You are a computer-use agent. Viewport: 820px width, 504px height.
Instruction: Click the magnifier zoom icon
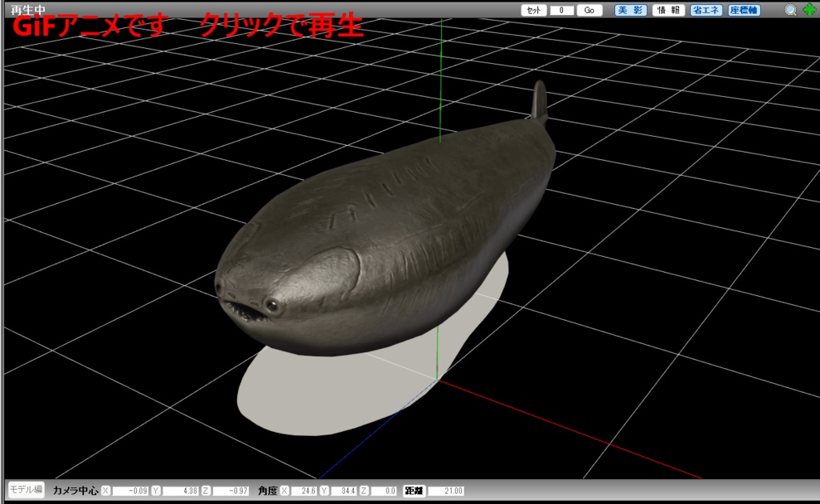pos(790,10)
